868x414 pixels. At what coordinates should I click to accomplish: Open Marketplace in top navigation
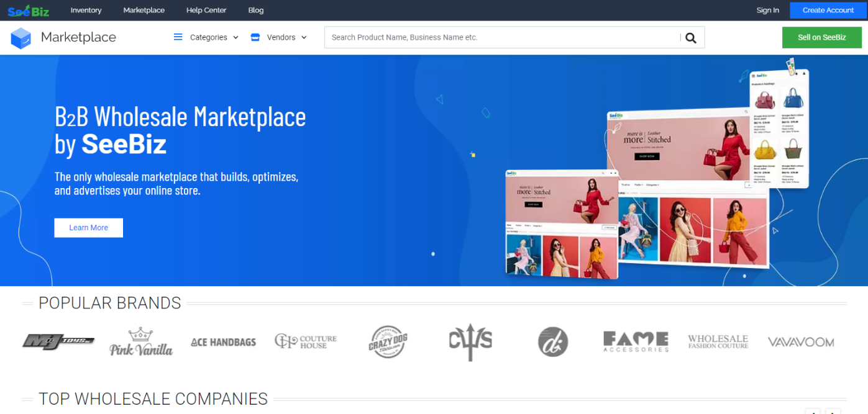(144, 10)
